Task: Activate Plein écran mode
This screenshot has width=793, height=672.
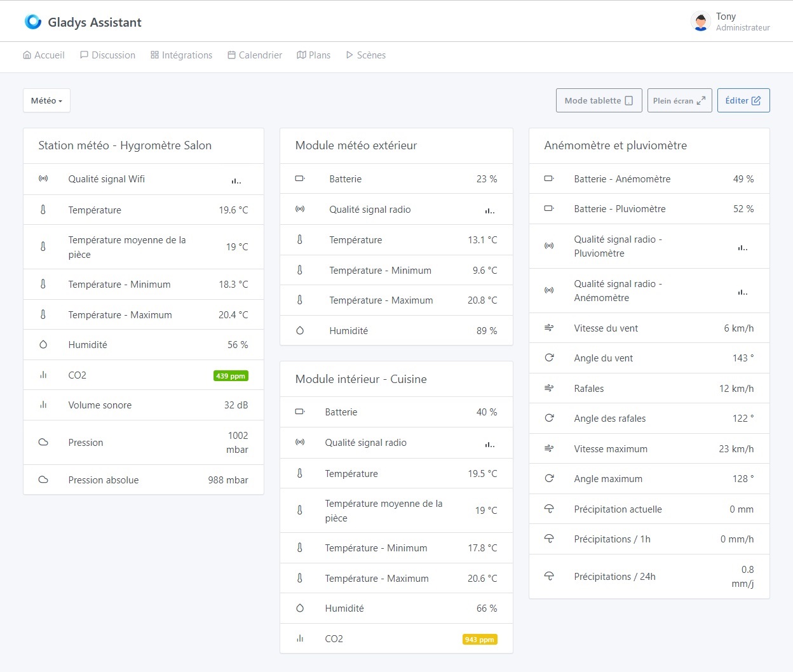Action: (679, 100)
